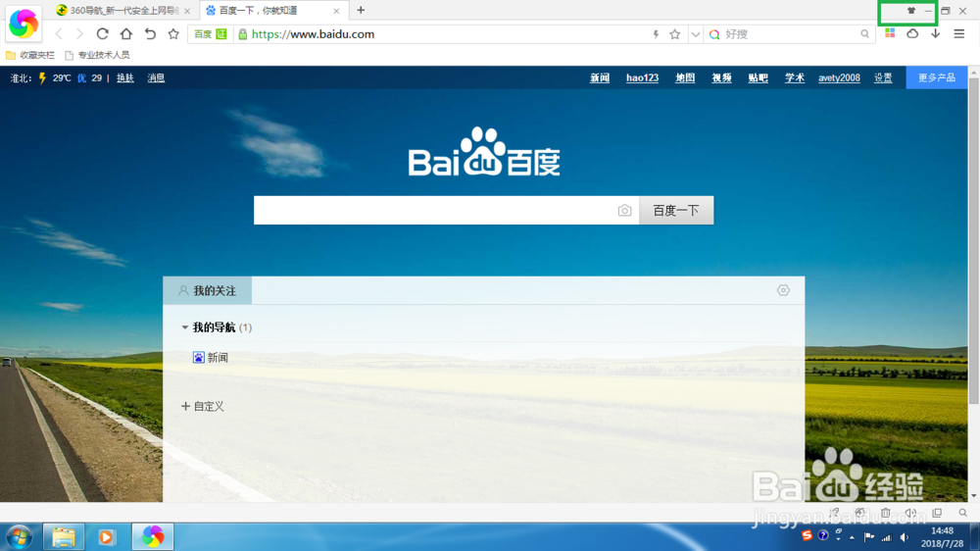Open the colorful extensions grid icon

click(x=890, y=33)
